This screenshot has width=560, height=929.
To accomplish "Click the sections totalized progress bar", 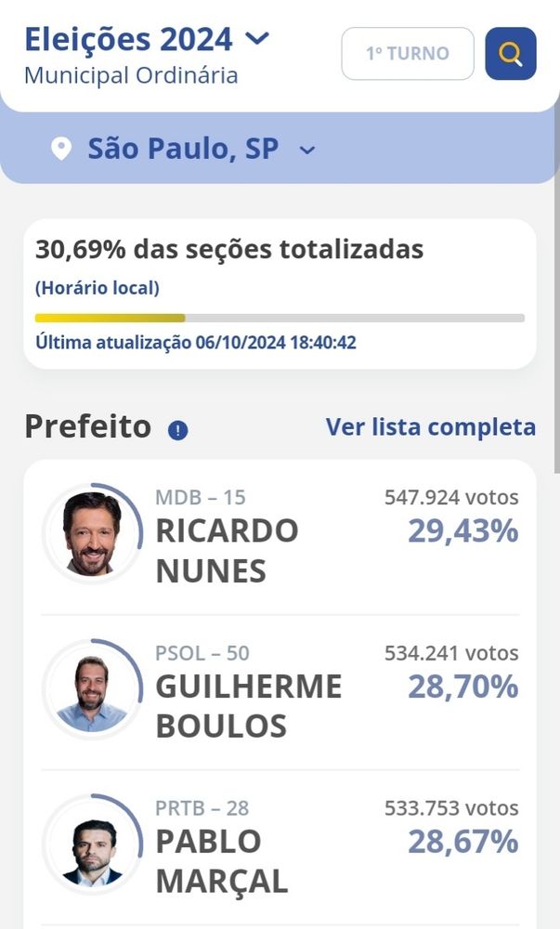I will click(x=280, y=318).
